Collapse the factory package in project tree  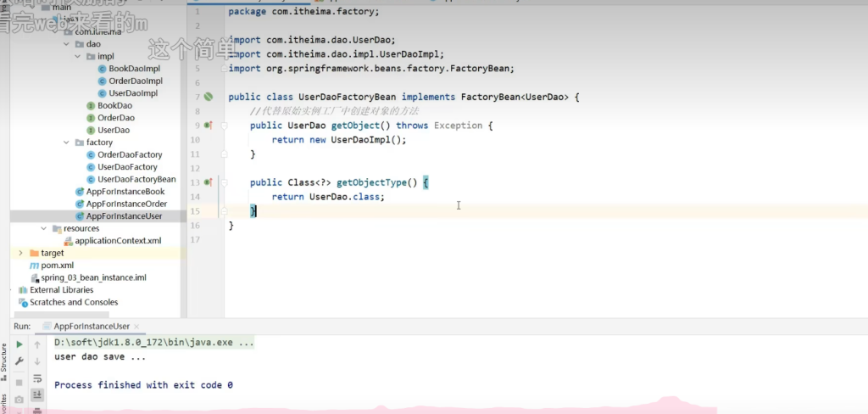pos(67,143)
